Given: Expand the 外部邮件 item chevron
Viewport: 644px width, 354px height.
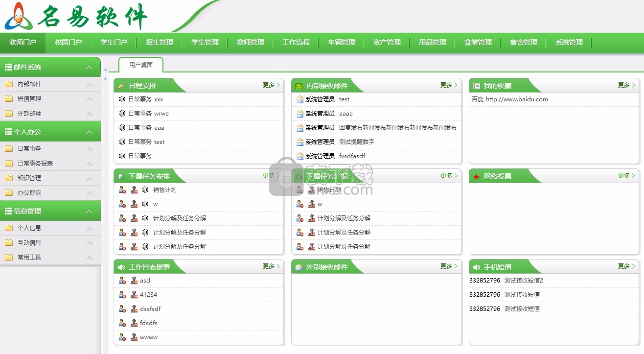Looking at the screenshot, I should [90, 113].
